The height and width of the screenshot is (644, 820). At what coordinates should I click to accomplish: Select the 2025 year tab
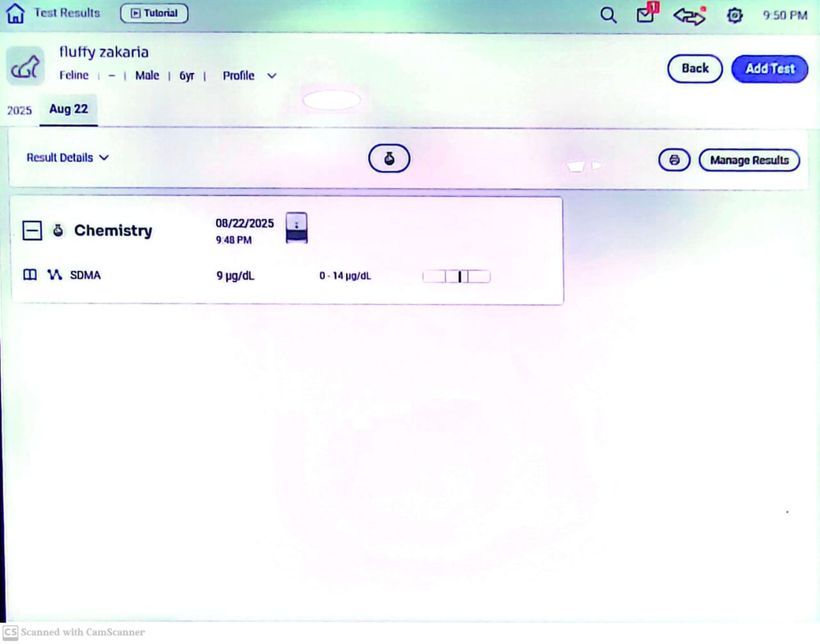19,110
